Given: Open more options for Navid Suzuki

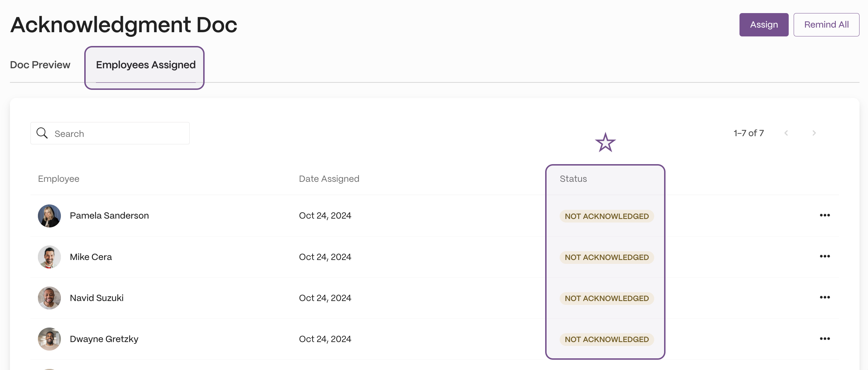Looking at the screenshot, I should coord(825,297).
